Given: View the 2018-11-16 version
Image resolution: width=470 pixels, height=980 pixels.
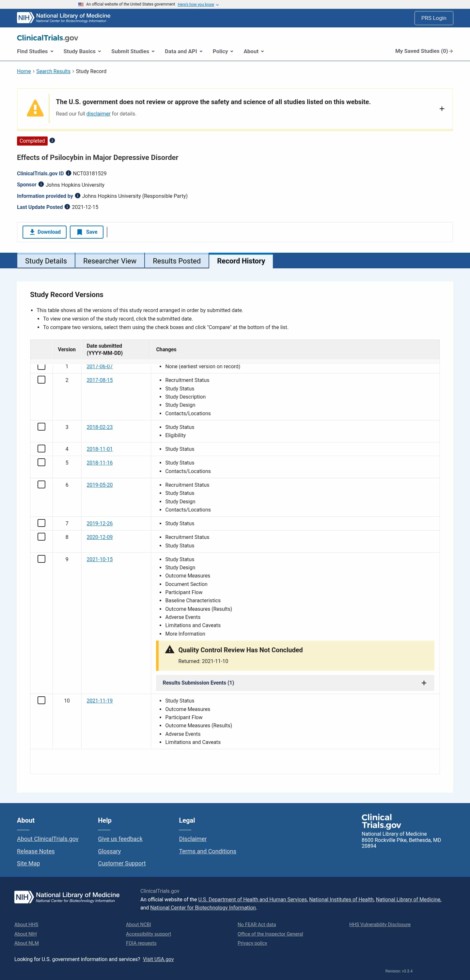Looking at the screenshot, I should point(100,463).
